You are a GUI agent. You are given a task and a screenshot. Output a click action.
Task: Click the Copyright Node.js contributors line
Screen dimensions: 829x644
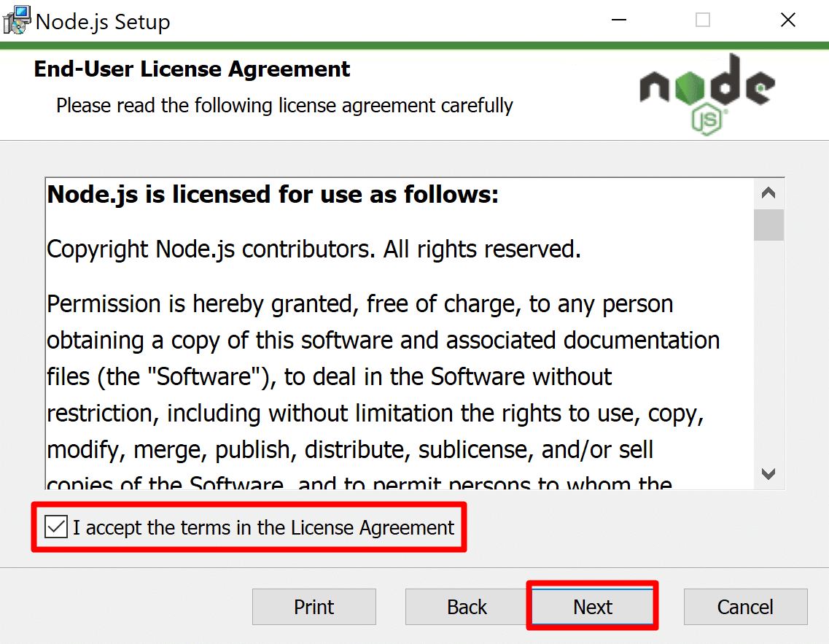(314, 249)
